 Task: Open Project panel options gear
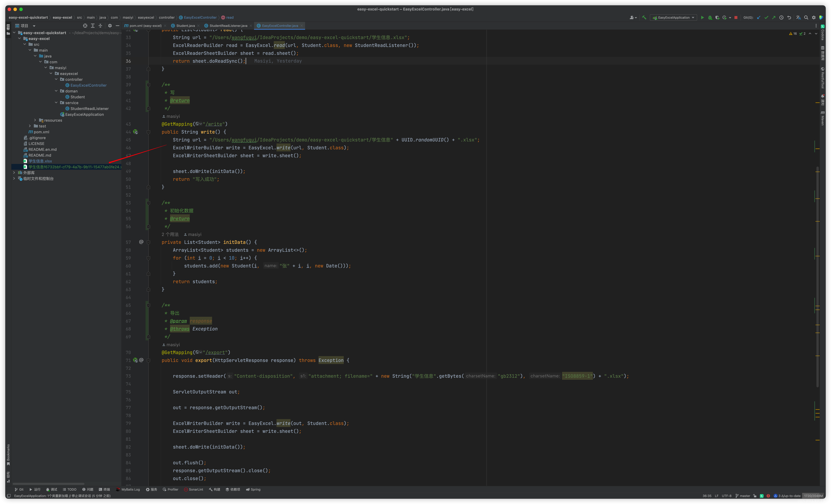click(110, 26)
